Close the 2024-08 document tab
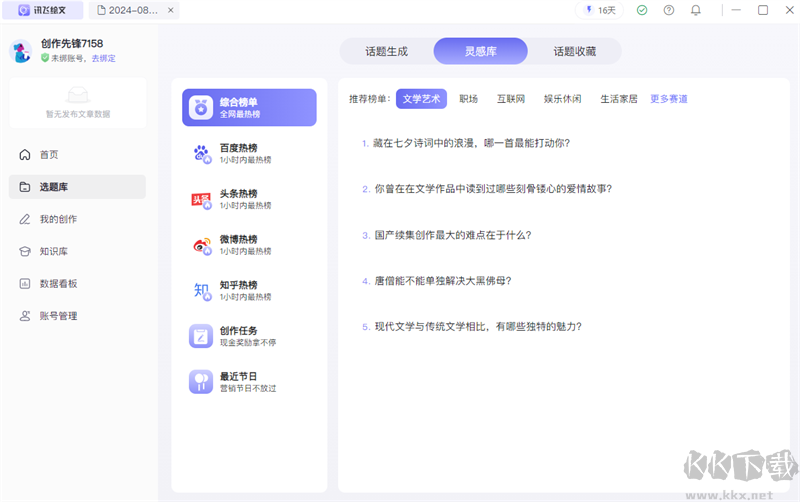 click(171, 10)
